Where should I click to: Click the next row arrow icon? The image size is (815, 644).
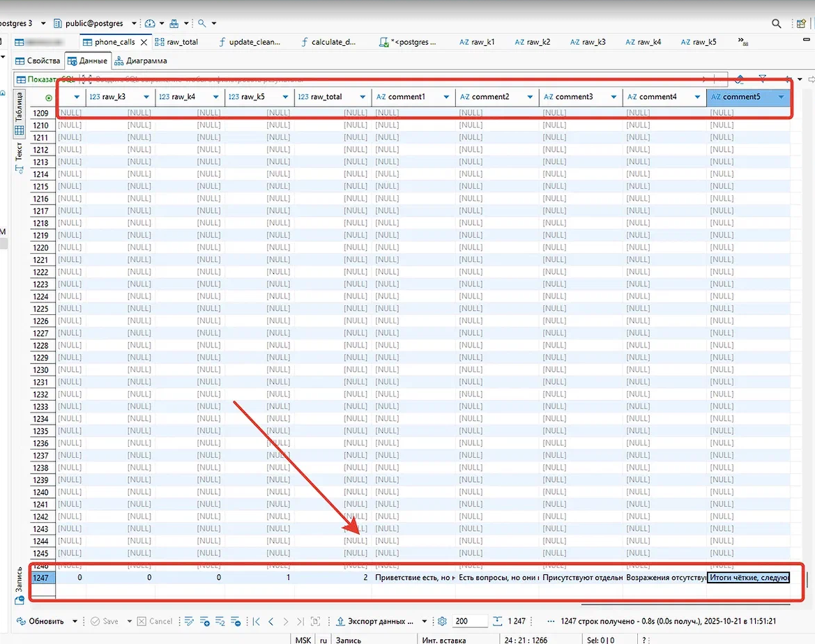point(286,621)
